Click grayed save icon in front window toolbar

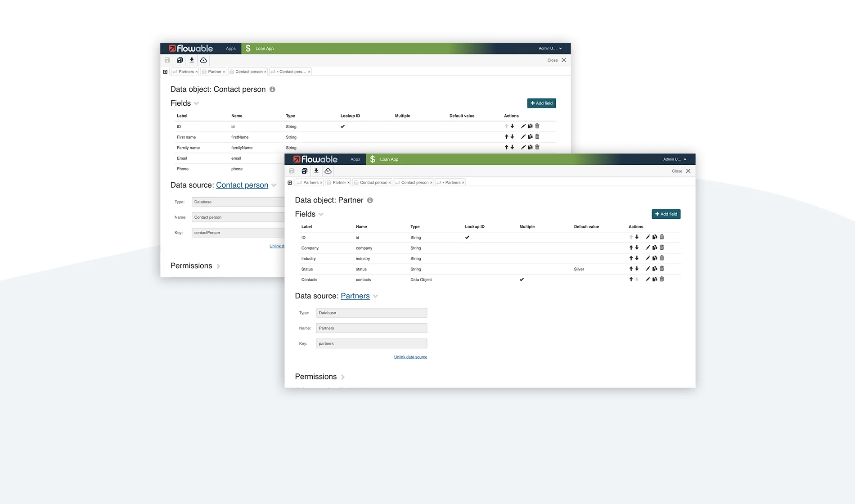(x=292, y=171)
